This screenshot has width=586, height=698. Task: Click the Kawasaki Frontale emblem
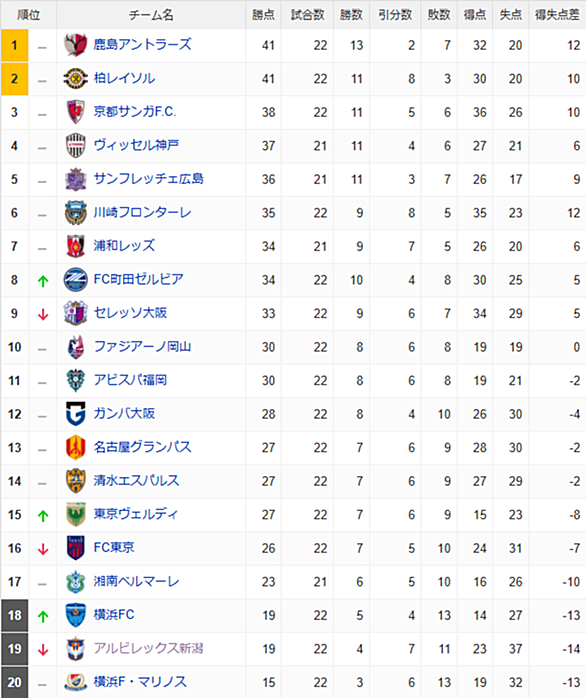(75, 213)
